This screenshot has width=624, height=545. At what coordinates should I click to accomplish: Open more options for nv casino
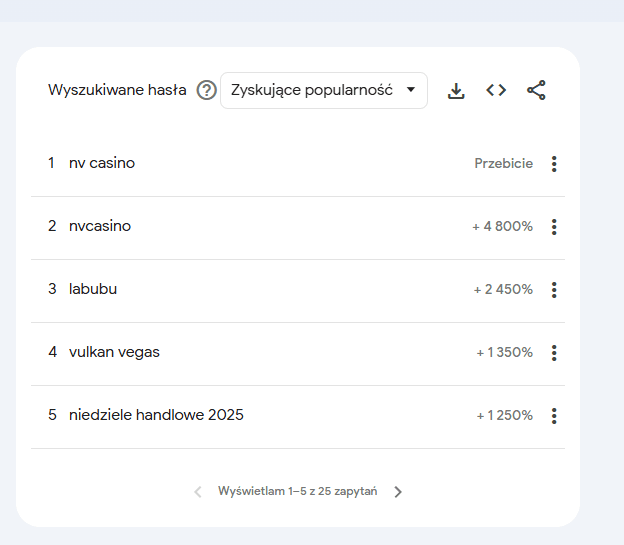[554, 164]
